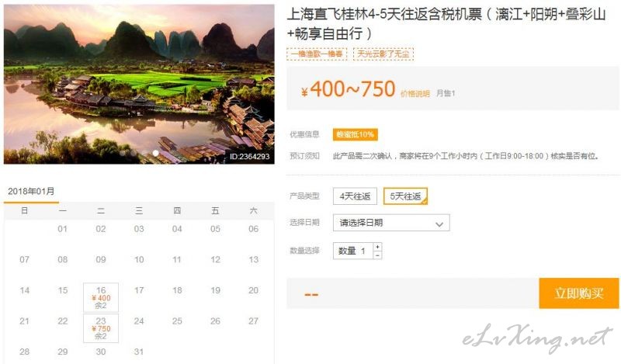The image size is (621, 364).
Task: Select January 16 priced ¥400
Action: 101,297
